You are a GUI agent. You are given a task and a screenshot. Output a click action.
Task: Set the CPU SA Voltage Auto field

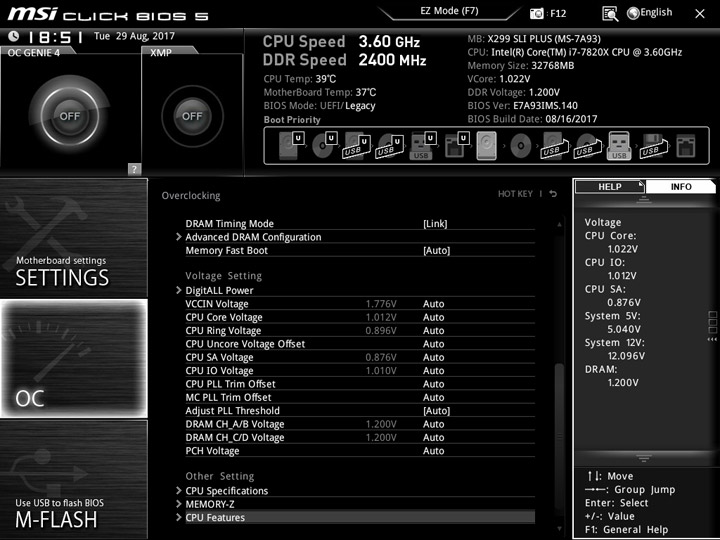(433, 357)
